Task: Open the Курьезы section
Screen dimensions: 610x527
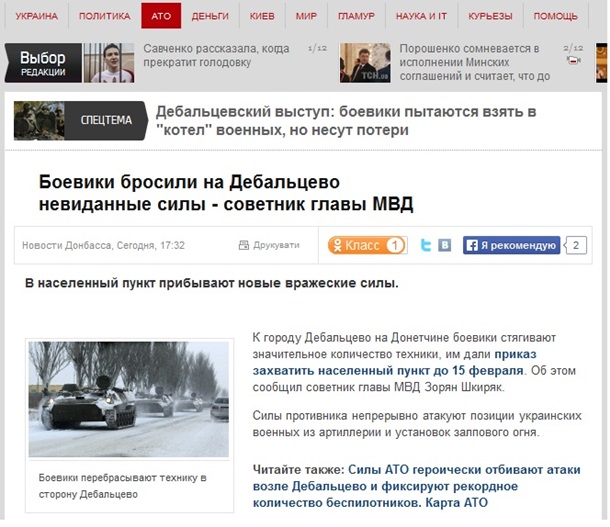Action: pos(490,16)
